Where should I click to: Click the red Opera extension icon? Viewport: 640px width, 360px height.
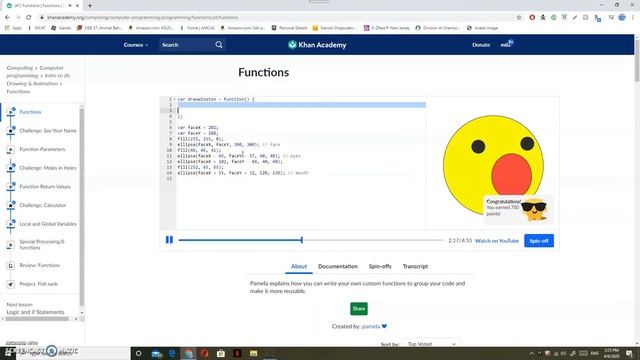(532, 18)
